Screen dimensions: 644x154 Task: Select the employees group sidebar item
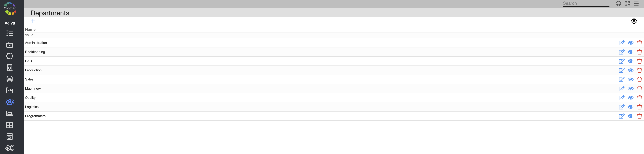[9, 102]
